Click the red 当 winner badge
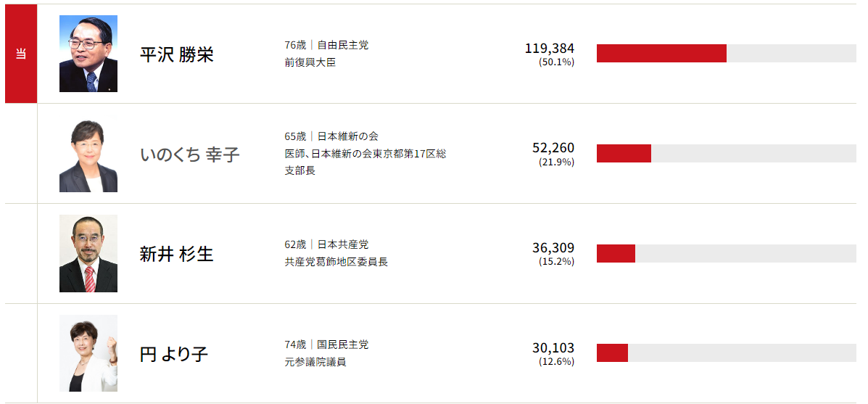Viewport: 868px width, 404px height. (21, 54)
